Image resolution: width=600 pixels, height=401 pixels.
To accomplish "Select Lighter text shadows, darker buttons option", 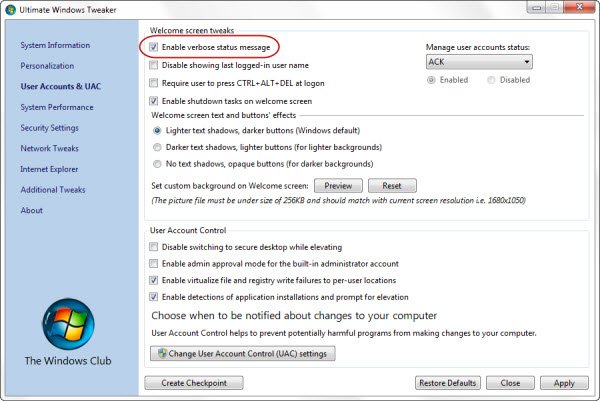I will [x=157, y=130].
